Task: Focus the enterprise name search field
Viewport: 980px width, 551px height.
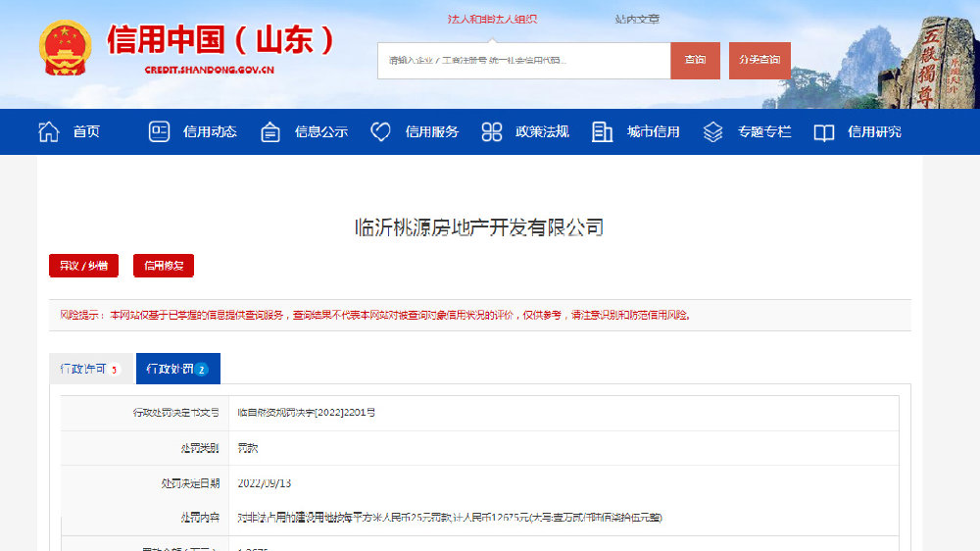Action: (x=523, y=61)
